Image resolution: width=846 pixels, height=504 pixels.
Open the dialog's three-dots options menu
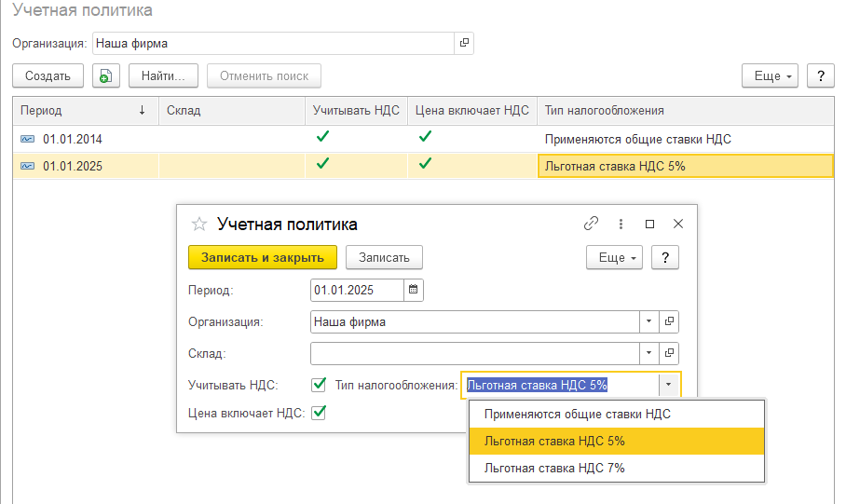coord(621,224)
